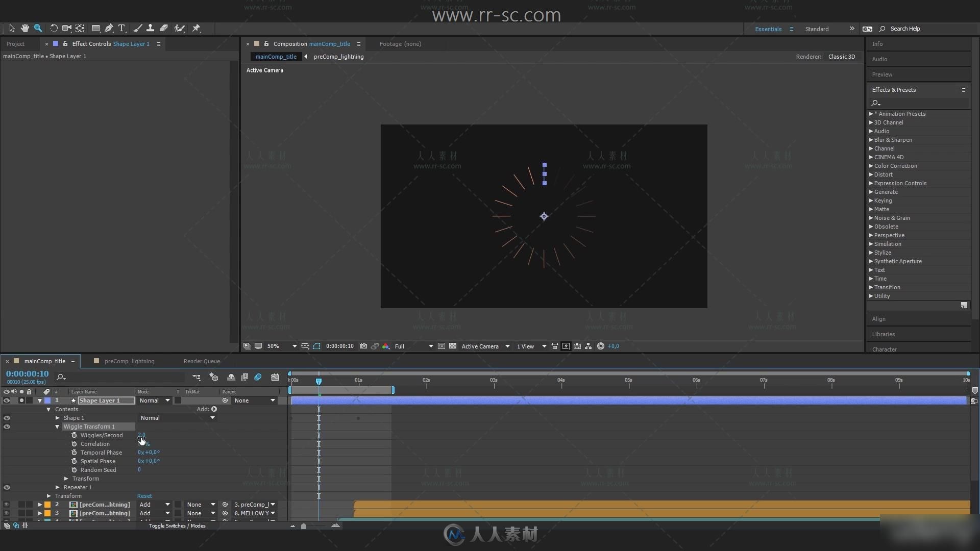Toggle solo switch on layer 2

[21, 504]
